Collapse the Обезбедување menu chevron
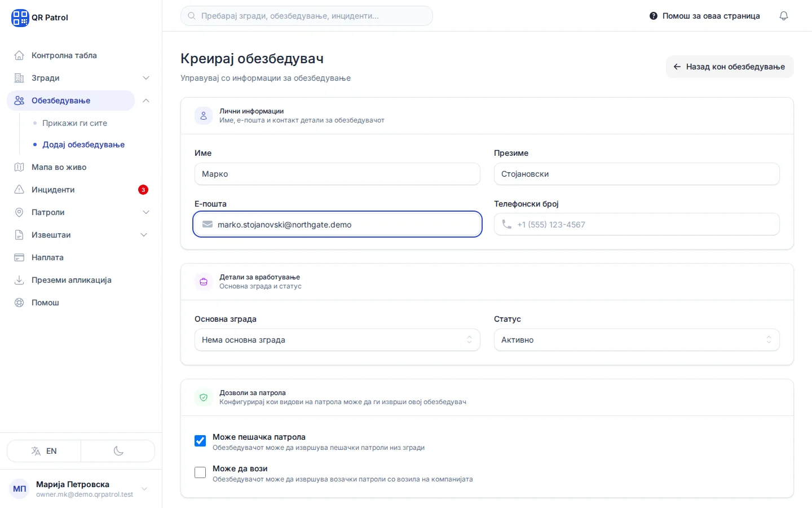812x508 pixels. [146, 100]
